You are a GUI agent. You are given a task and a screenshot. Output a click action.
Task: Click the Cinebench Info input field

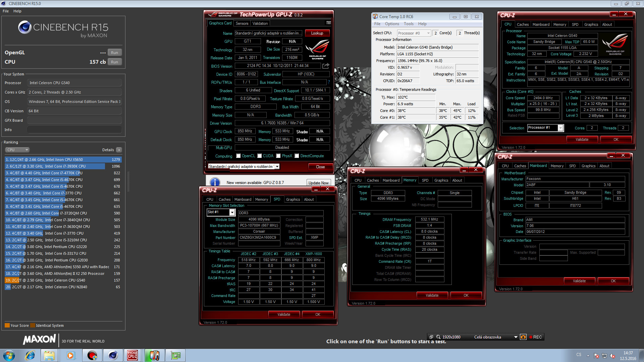click(74, 130)
